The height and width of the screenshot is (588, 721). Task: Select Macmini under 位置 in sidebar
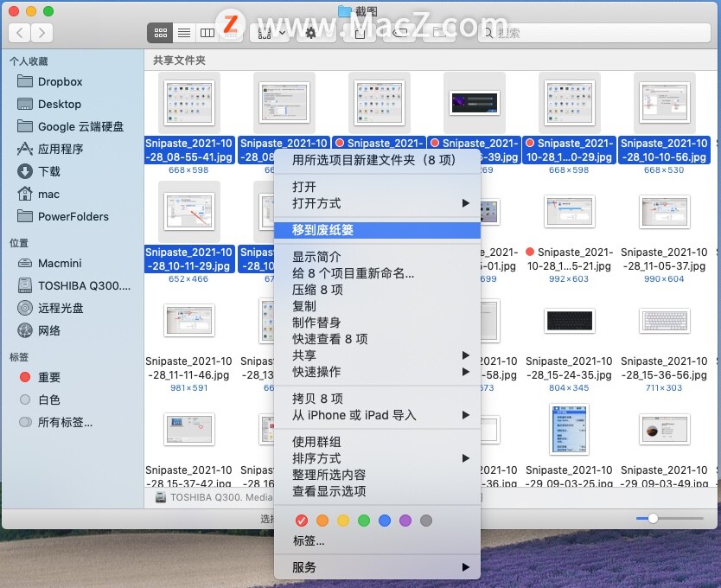(60, 263)
